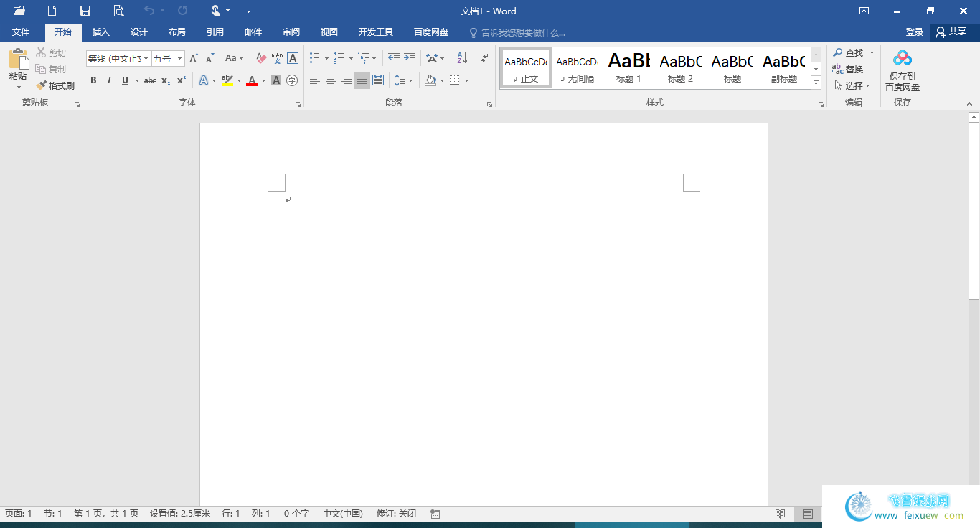
Task: Switch to the Insert (插入) tab
Action: click(101, 32)
